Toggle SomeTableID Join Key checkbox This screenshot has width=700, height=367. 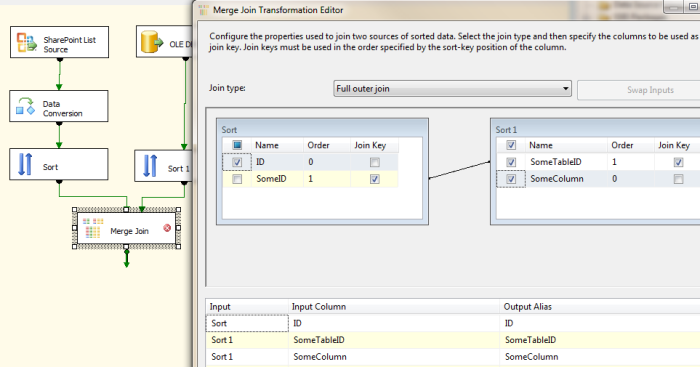(x=678, y=162)
